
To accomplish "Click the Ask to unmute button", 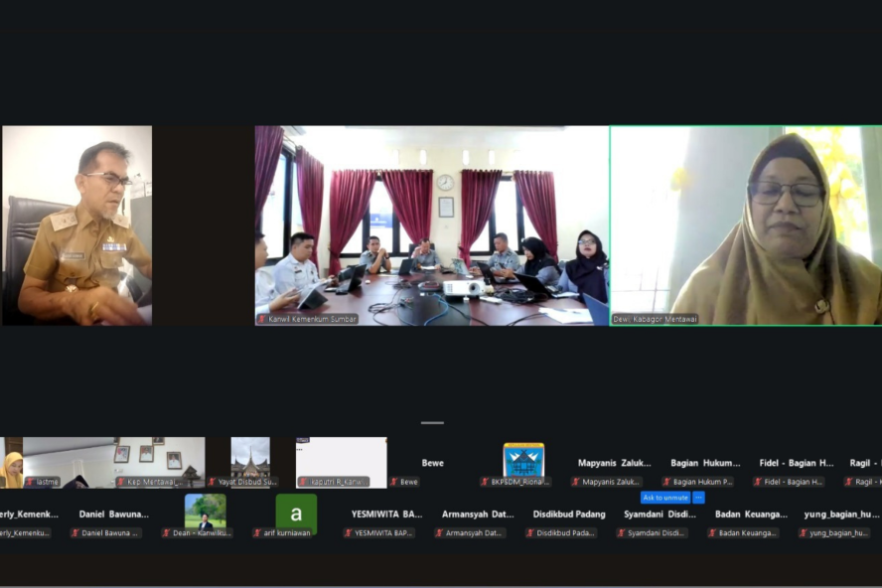I will click(664, 498).
